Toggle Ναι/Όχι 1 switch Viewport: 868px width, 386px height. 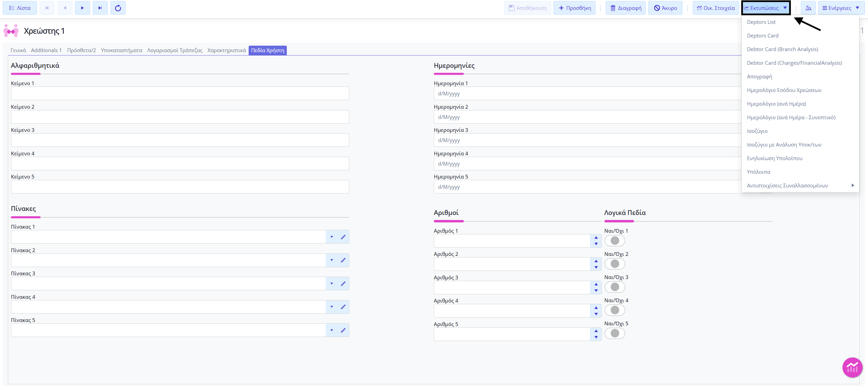[615, 241]
